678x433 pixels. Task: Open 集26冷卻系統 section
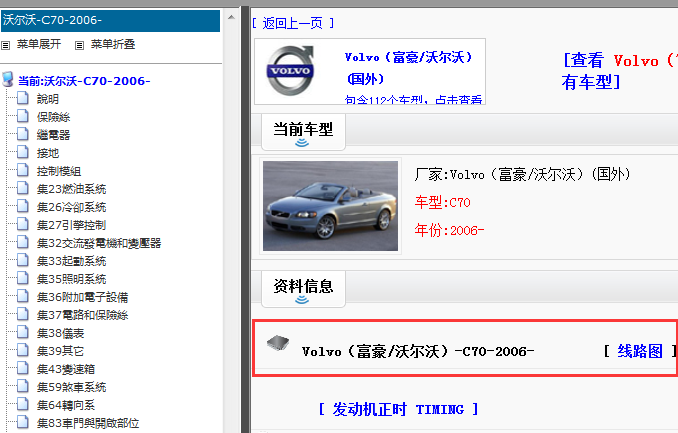point(71,207)
